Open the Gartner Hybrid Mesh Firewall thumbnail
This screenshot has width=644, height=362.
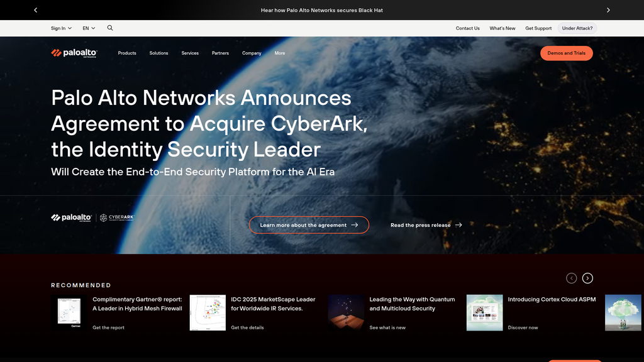(x=69, y=312)
